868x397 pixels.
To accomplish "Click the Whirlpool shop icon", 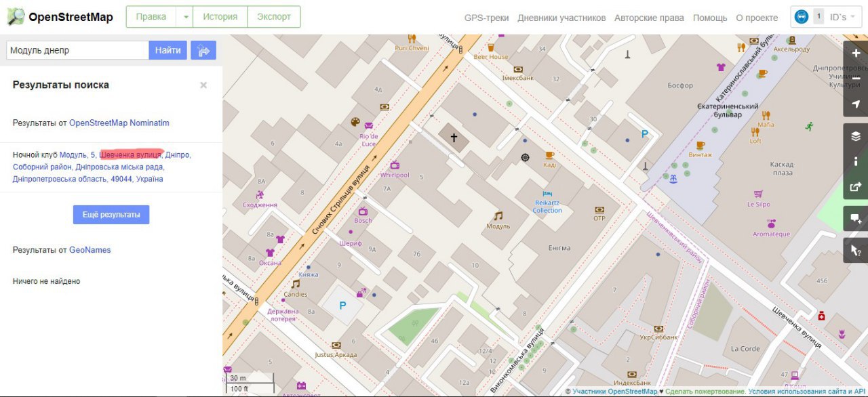I will pyautogui.click(x=395, y=165).
